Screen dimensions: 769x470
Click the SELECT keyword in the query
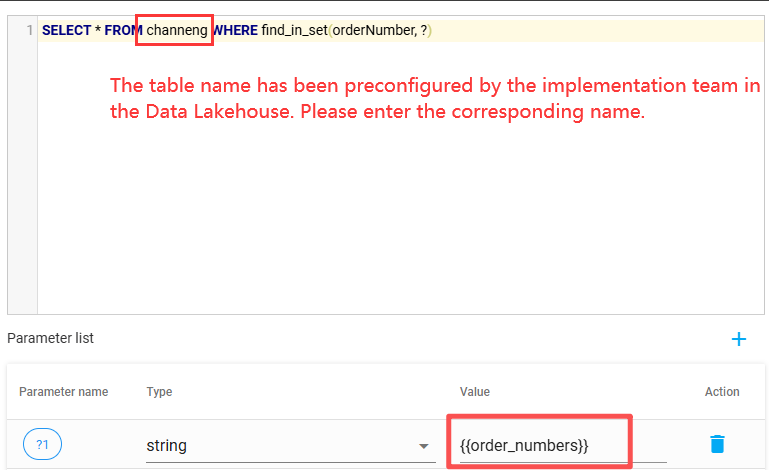[65, 31]
